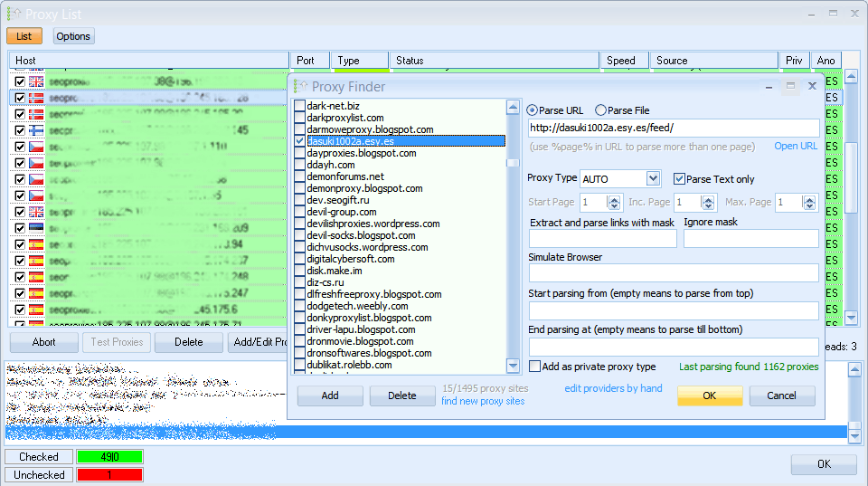Screen dimensions: 868x486
Task: Open the Proxy Type AUTO dropdown
Action: (x=653, y=179)
